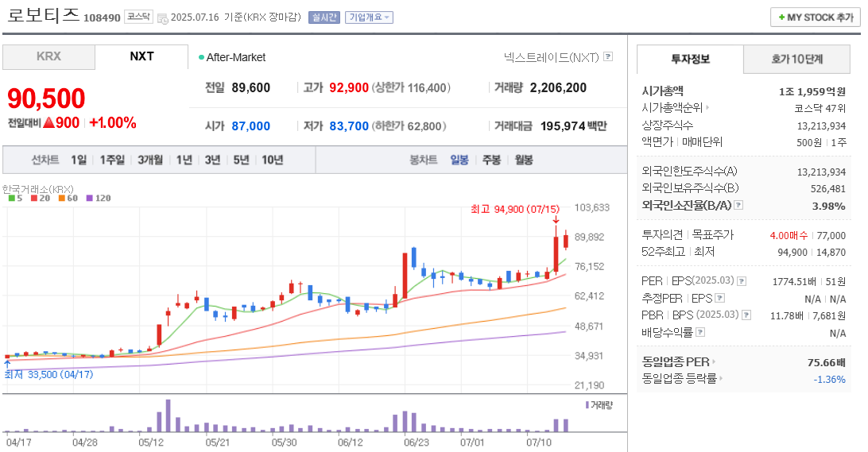Select the 10년 line chart period
Image resolution: width=868 pixels, height=452 pixels.
[x=273, y=160]
